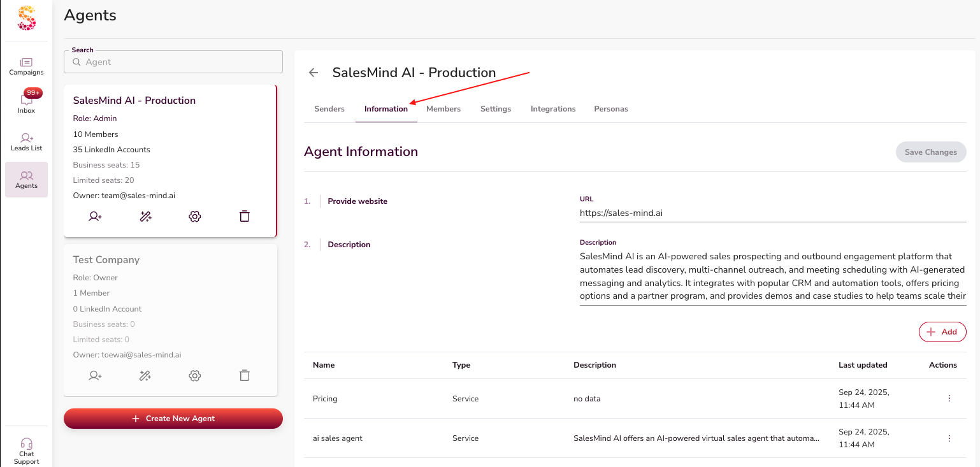The image size is (980, 467).
Task: Go to Leads List in sidebar
Action: click(26, 141)
